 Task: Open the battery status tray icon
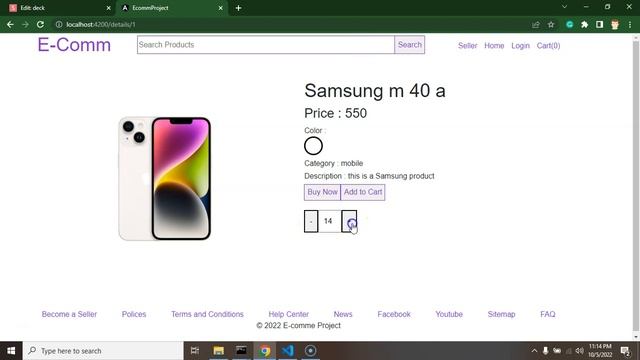557,351
